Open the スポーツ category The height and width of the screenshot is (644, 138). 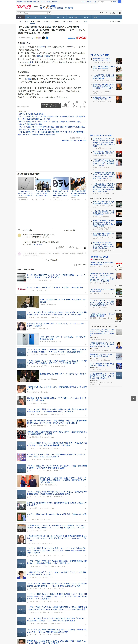coord(56,21)
